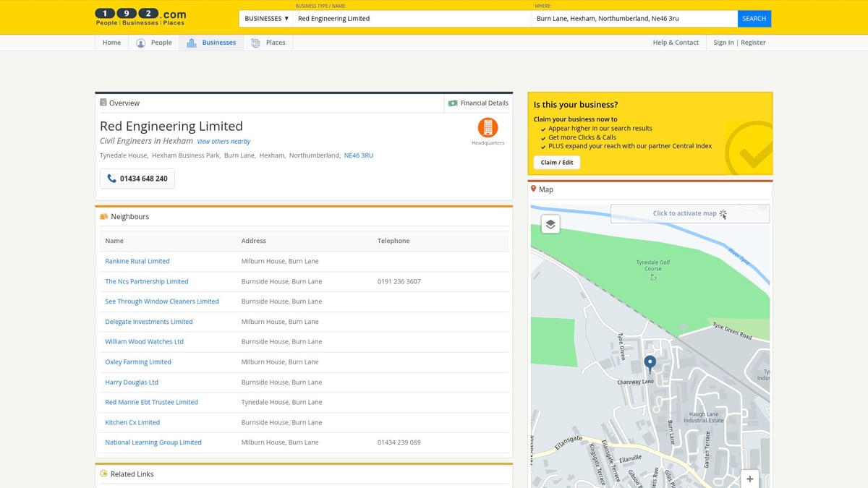The image size is (868, 488).
Task: Click in the business name search field
Action: coord(412,19)
